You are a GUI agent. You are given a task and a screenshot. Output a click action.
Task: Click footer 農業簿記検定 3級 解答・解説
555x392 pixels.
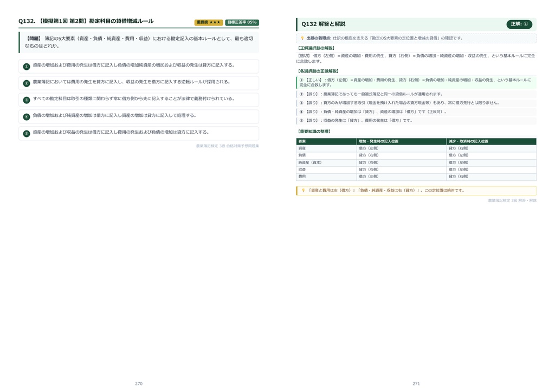point(512,200)
